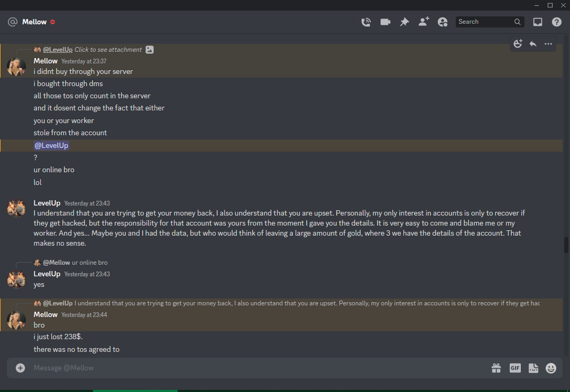Open the More options menu on the message
Screen dimensions: 570x392
[548, 44]
